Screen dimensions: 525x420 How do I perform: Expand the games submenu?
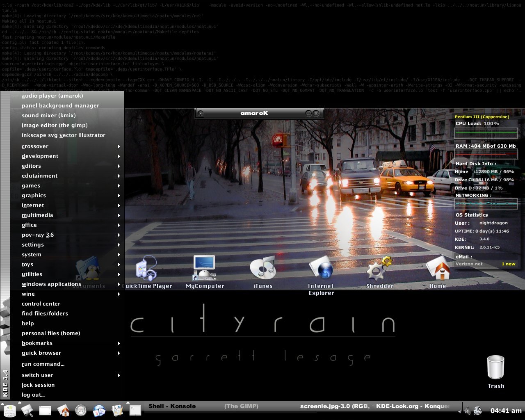(x=67, y=186)
